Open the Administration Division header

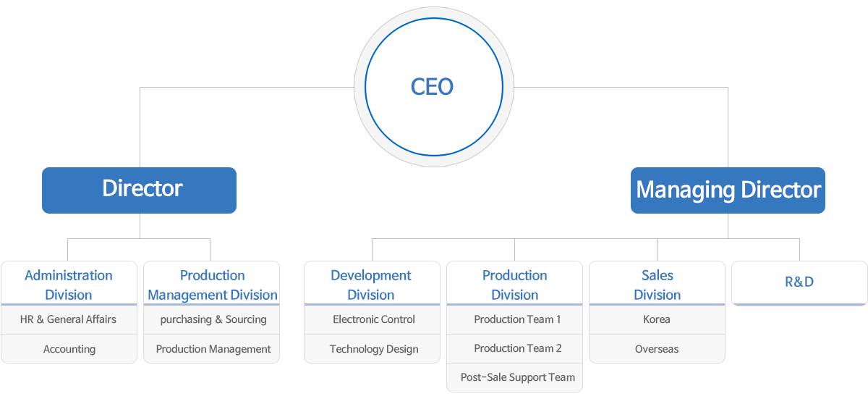[x=69, y=284]
